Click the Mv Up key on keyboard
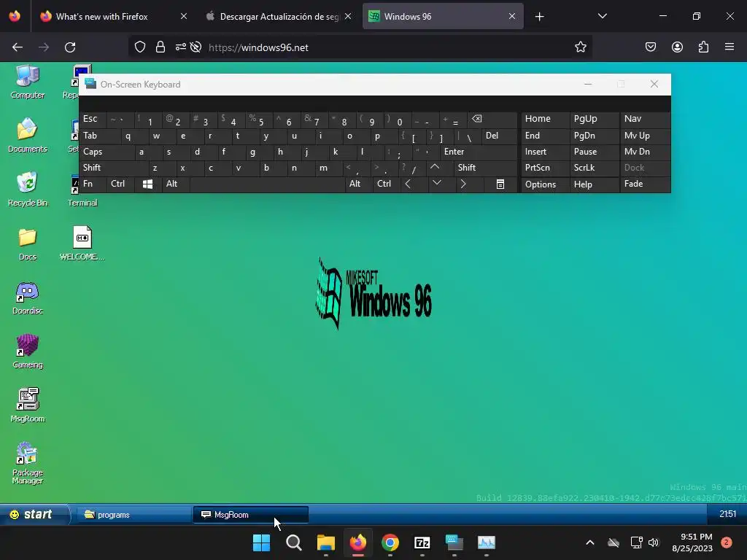 [645, 136]
